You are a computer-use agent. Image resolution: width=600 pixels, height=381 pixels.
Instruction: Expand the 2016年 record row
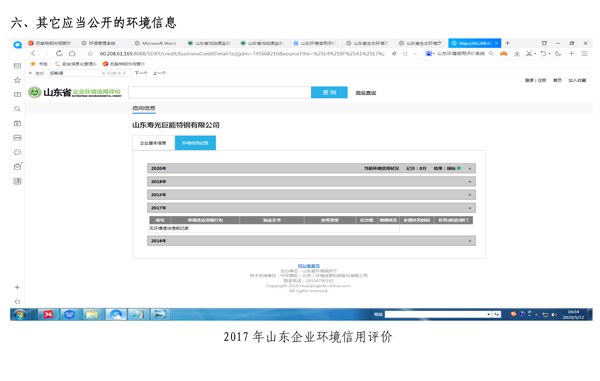(311, 241)
